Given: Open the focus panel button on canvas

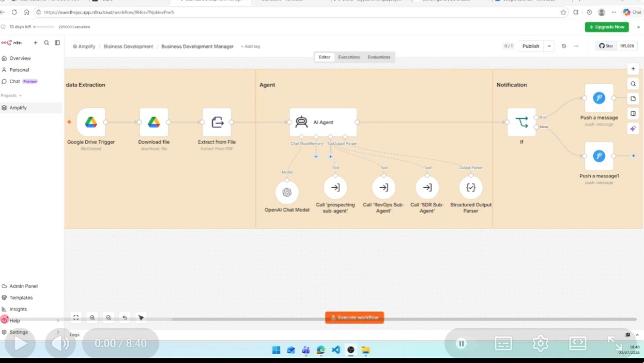Looking at the screenshot, I should (x=633, y=114).
